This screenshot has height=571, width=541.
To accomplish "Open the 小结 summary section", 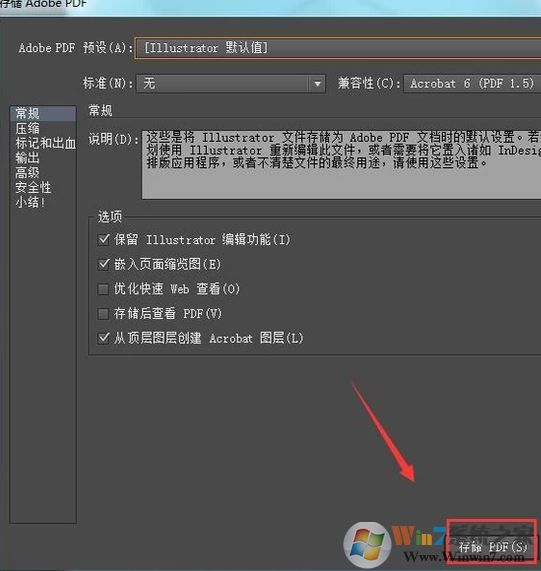I will [43, 202].
